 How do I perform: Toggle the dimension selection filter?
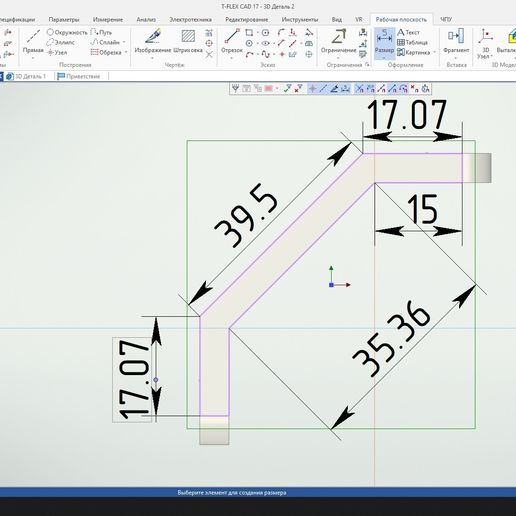point(345,89)
